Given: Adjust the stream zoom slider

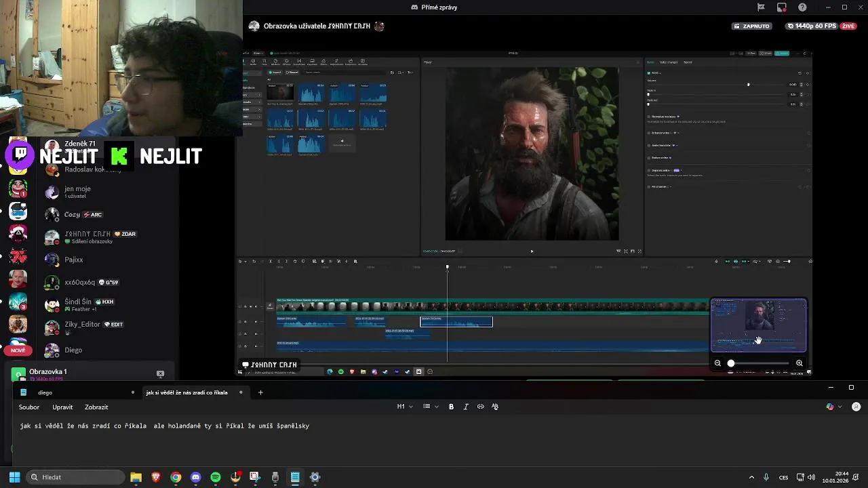Looking at the screenshot, I should tap(758, 363).
